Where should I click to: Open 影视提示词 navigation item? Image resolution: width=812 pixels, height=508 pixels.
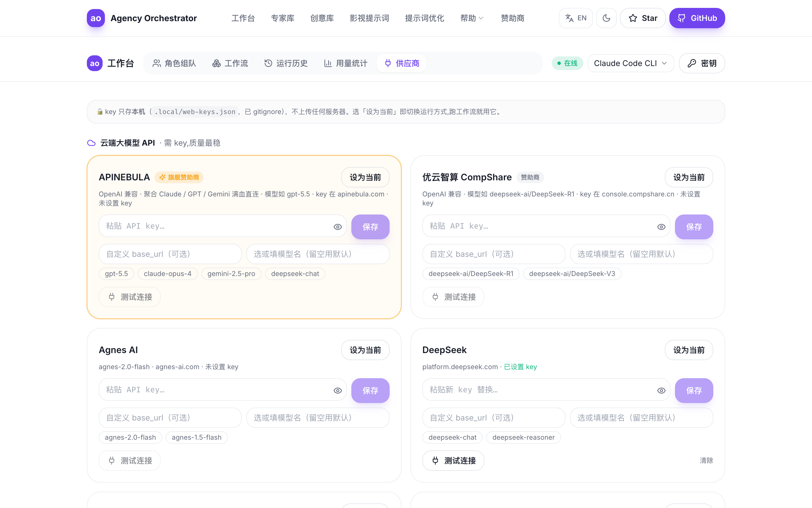[x=369, y=18]
